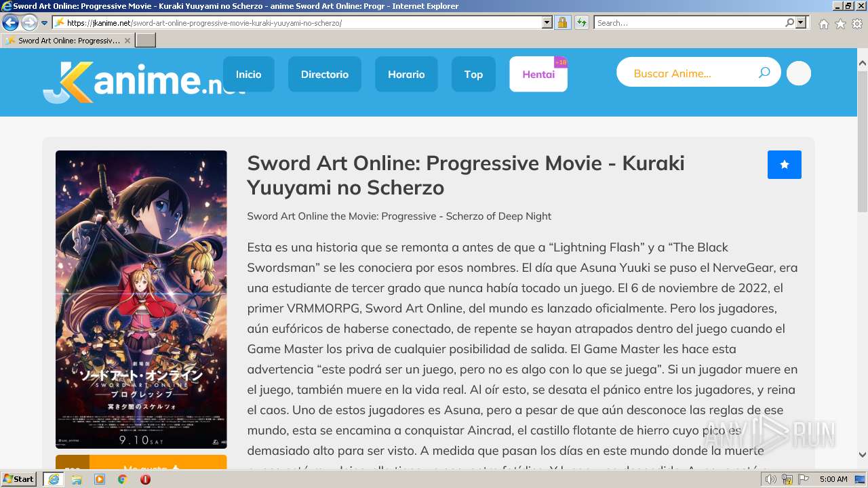Go to Inicio menu item
Screen dimensions: 868x488
tap(248, 74)
